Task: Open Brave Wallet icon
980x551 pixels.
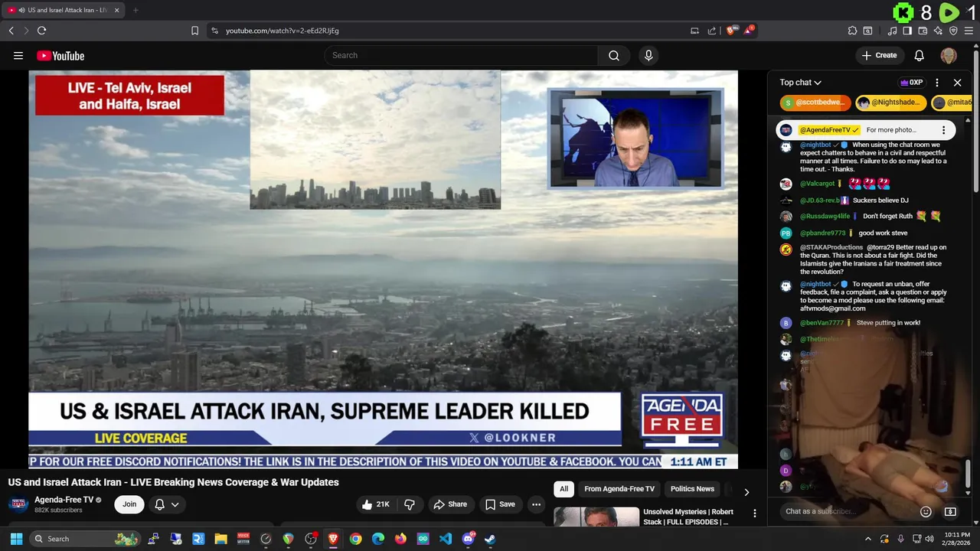Action: tap(923, 31)
